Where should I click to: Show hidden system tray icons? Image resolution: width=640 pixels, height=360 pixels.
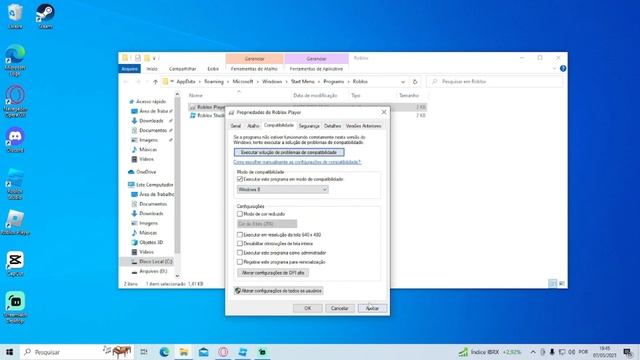(x=533, y=352)
